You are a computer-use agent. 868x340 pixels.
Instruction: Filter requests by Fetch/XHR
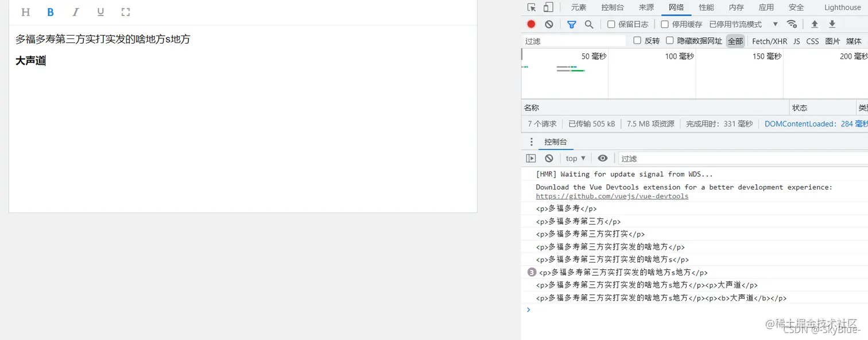pyautogui.click(x=769, y=41)
